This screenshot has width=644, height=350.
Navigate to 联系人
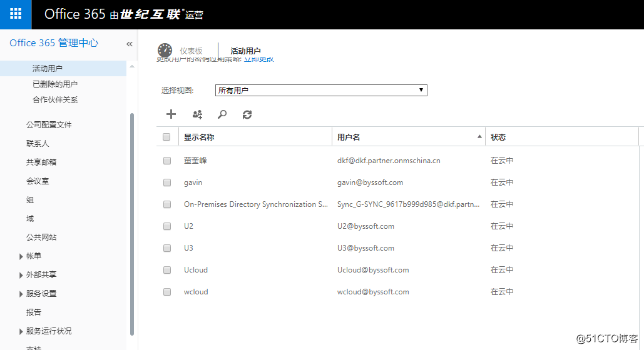coord(38,144)
